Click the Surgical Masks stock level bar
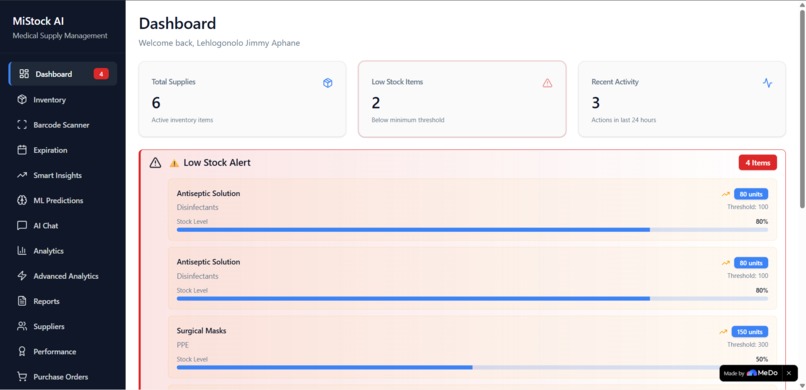The width and height of the screenshot is (806, 390). click(472, 367)
